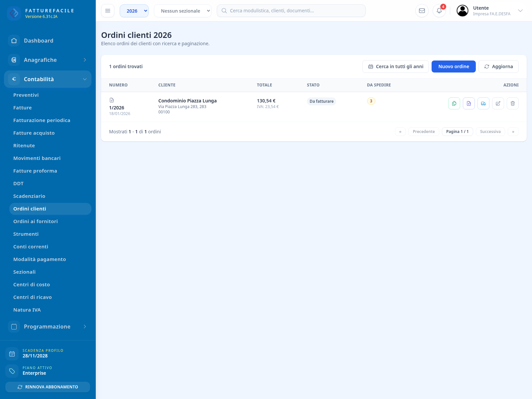Image resolution: width=532 pixels, height=399 pixels.
Task: Focus the Cerca modulistica search field
Action: click(x=291, y=11)
